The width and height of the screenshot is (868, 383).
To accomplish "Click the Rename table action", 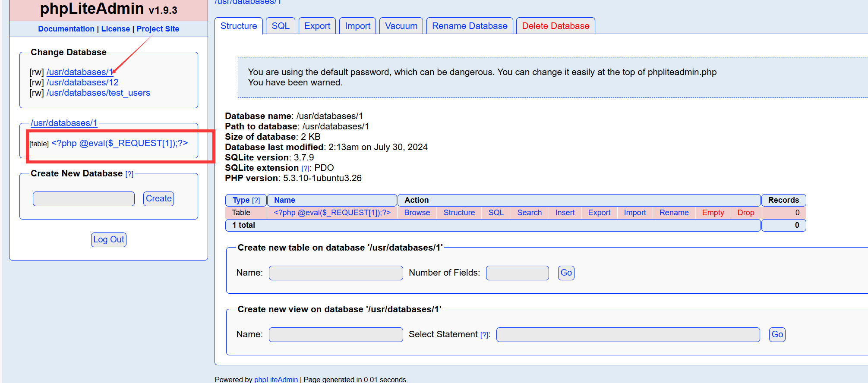I will [x=674, y=213].
